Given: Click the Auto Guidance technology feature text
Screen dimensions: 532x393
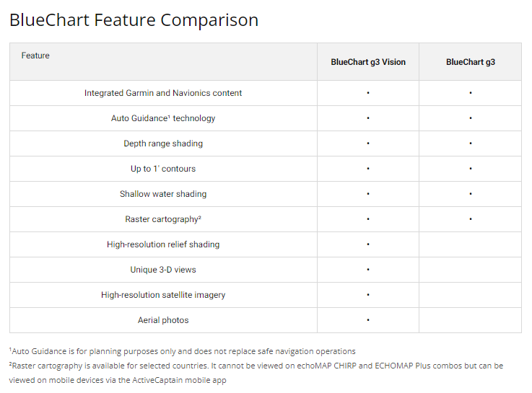Looking at the screenshot, I should click(x=163, y=118).
